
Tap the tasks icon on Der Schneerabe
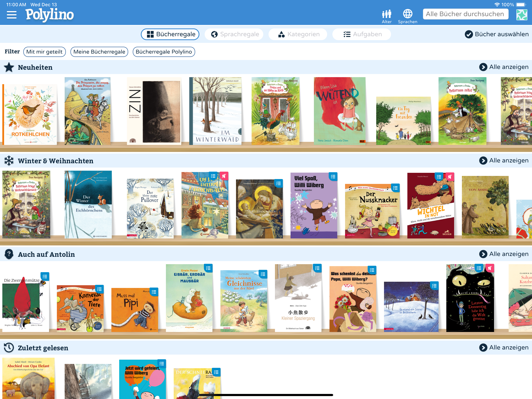pyautogui.click(x=216, y=372)
